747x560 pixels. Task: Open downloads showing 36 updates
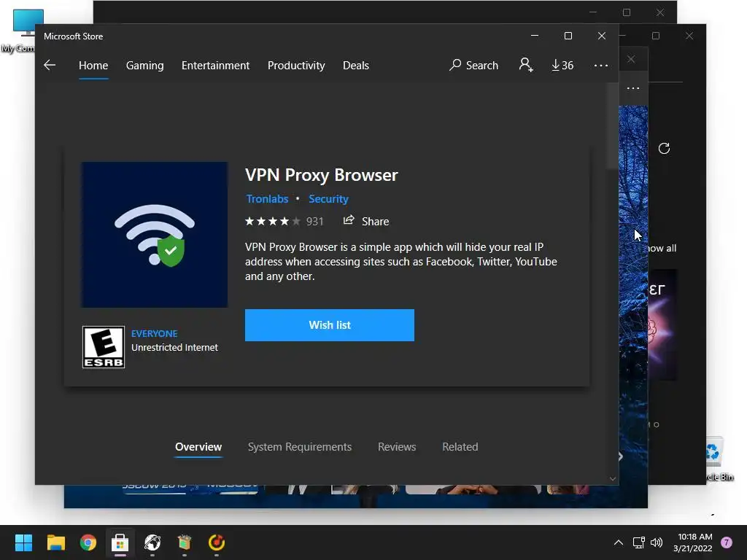[562, 65]
